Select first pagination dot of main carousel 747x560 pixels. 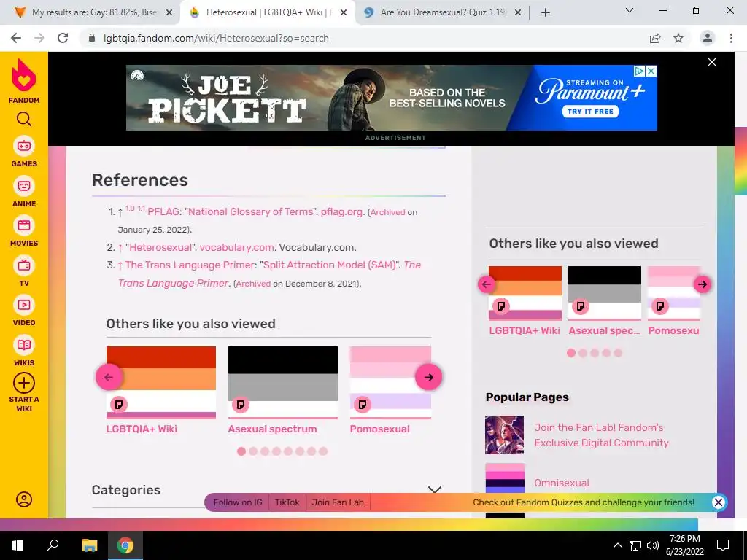pos(241,451)
